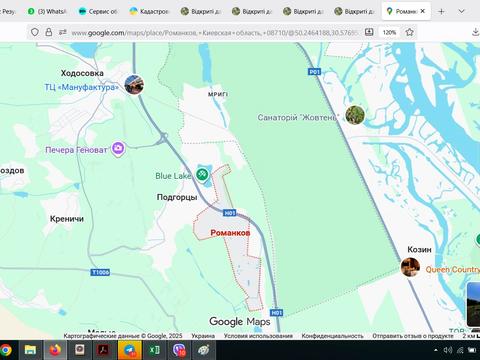
Task: Click the P01 road shield
Action: tap(314, 72)
